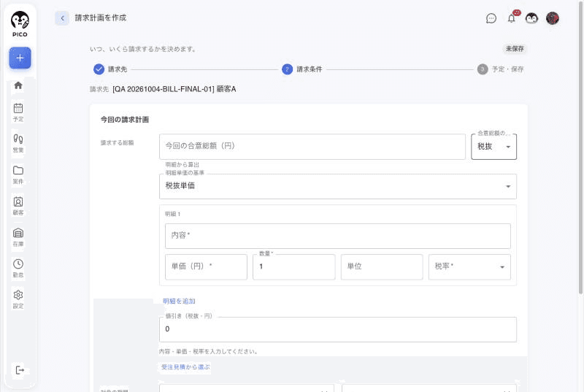Click the 未保存 status badge
584x392 pixels.
515,49
